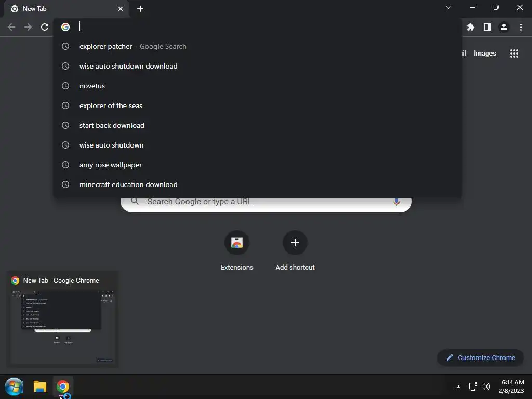Pick 'amy rose wallpaper' suggestion
This screenshot has height=399, width=532.
(258, 165)
